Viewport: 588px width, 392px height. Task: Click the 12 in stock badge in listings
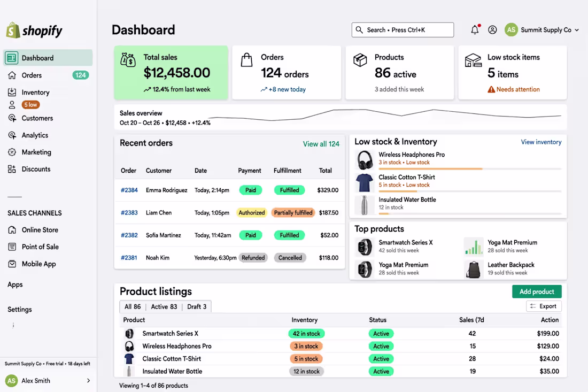(306, 371)
